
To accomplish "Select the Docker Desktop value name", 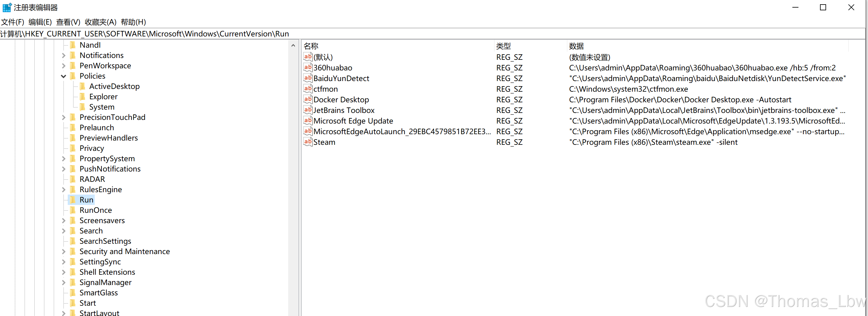I will 341,100.
